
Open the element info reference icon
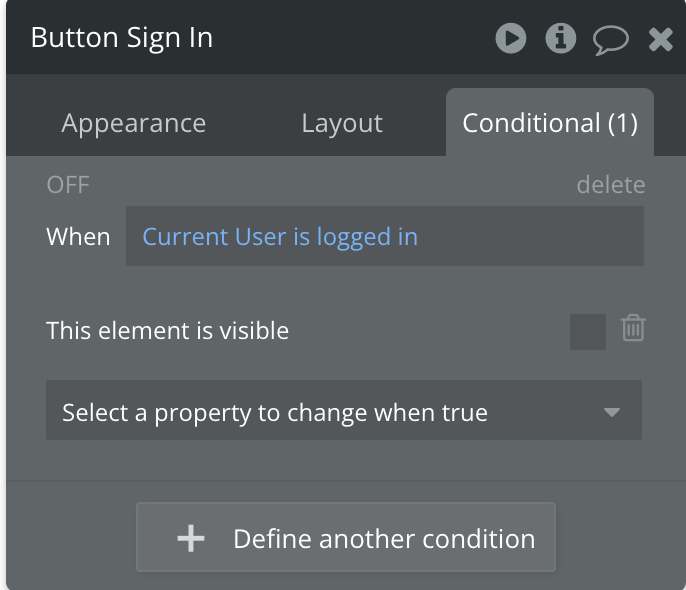tap(560, 38)
